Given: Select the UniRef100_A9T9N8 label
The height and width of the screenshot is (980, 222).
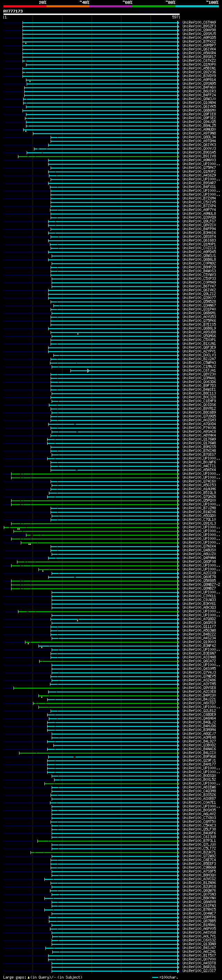Looking at the screenshot, I should point(199,133).
